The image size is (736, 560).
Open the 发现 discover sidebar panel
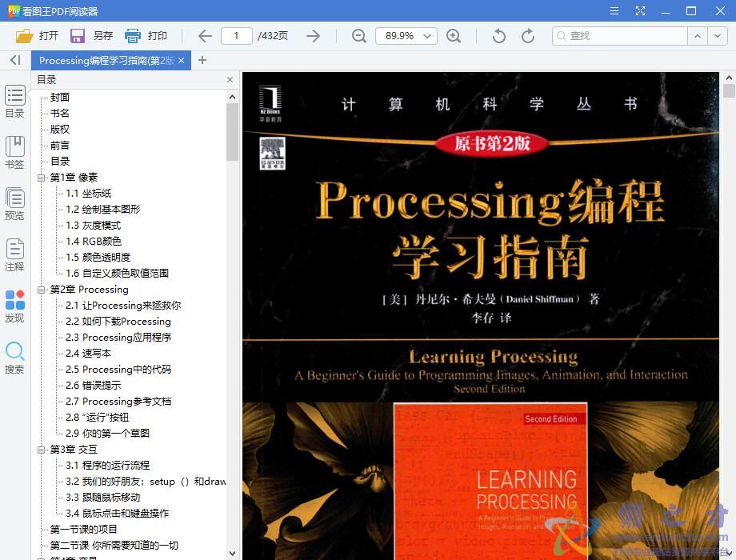[x=14, y=306]
